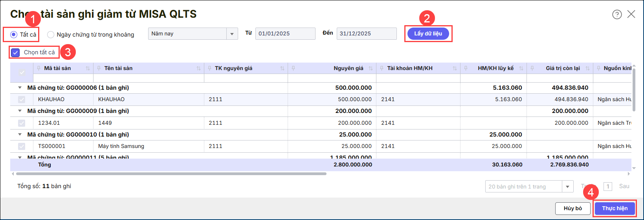Pin the TK nguyên giá column
This screenshot has height=220, width=644.
click(209, 68)
